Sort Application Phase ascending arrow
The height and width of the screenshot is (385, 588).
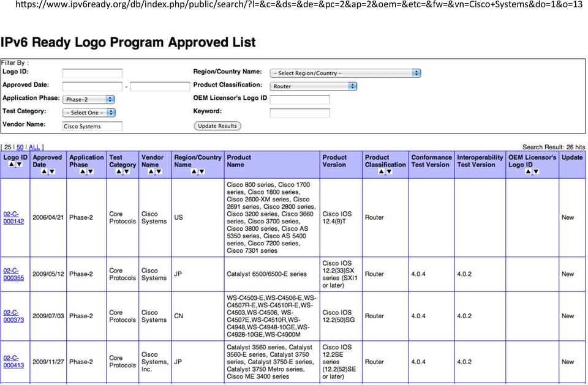click(83, 171)
